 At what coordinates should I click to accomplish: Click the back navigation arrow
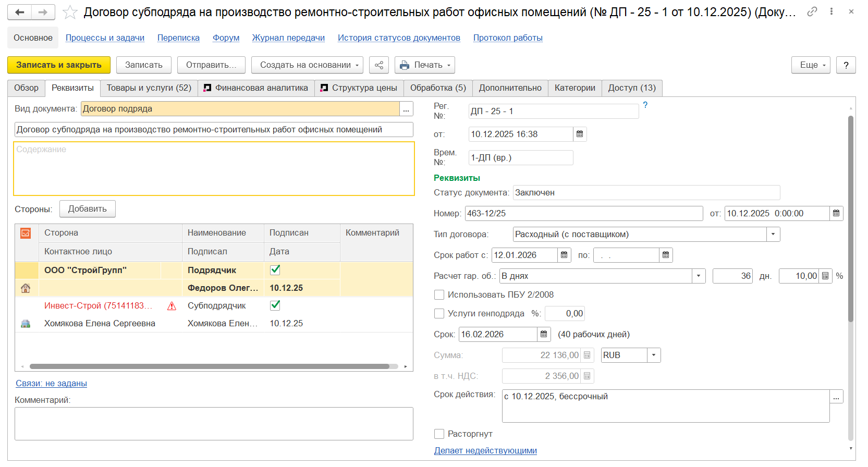coord(20,12)
